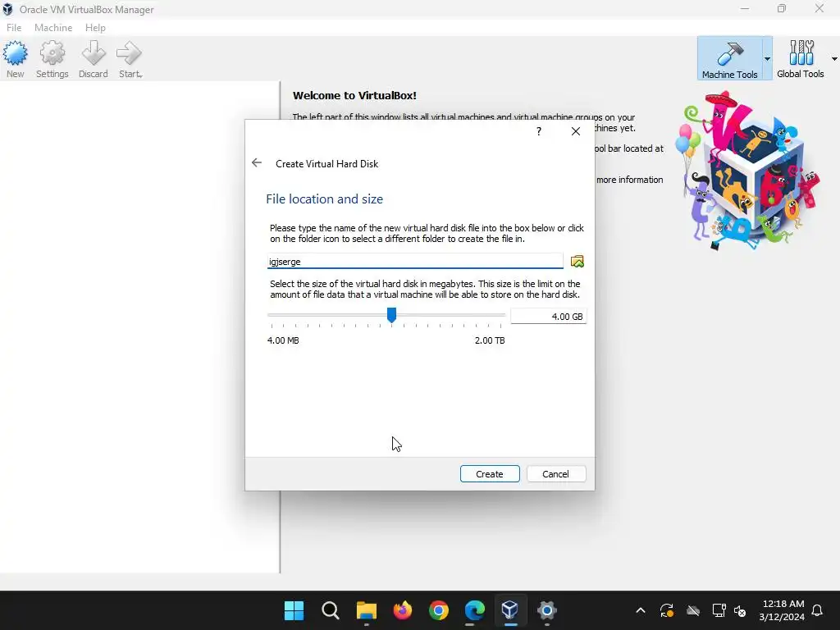Image resolution: width=840 pixels, height=630 pixels.
Task: Restore down the VirtualBox Manager window
Action: (782, 9)
